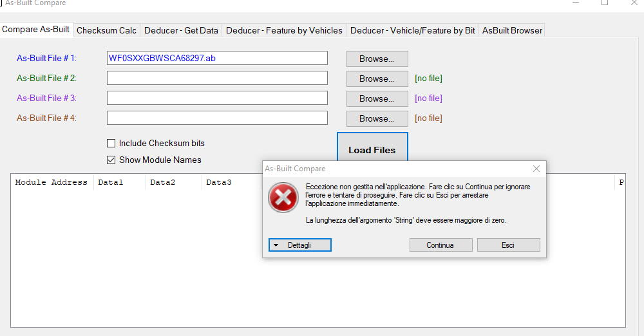Click Continua to ignore the error
The width and height of the screenshot is (644, 336).
tap(440, 245)
